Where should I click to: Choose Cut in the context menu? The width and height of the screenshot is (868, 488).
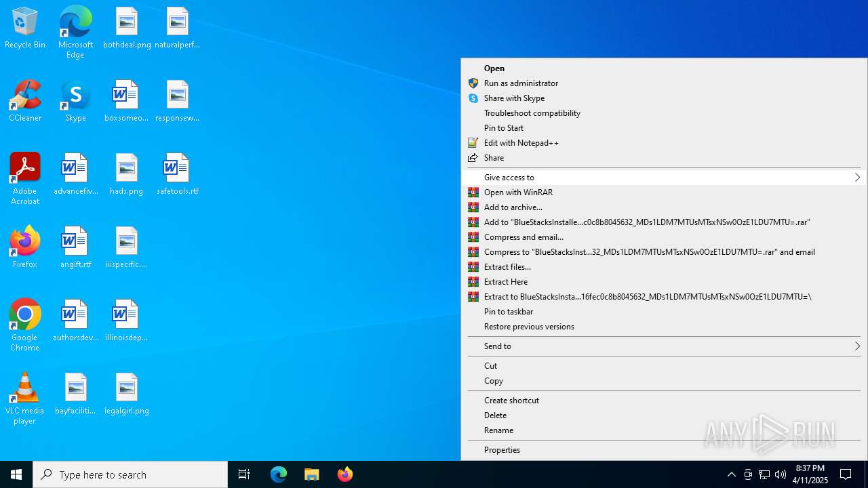(x=664, y=366)
